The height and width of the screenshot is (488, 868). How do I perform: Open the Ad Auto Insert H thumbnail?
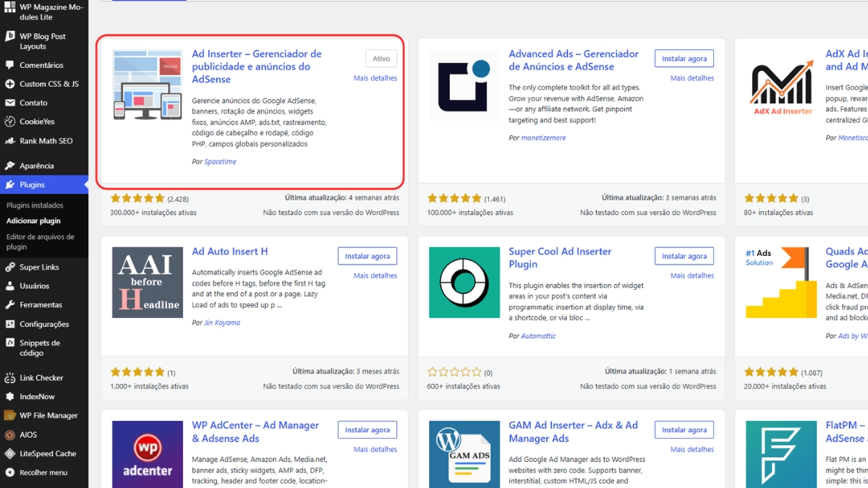(x=148, y=283)
